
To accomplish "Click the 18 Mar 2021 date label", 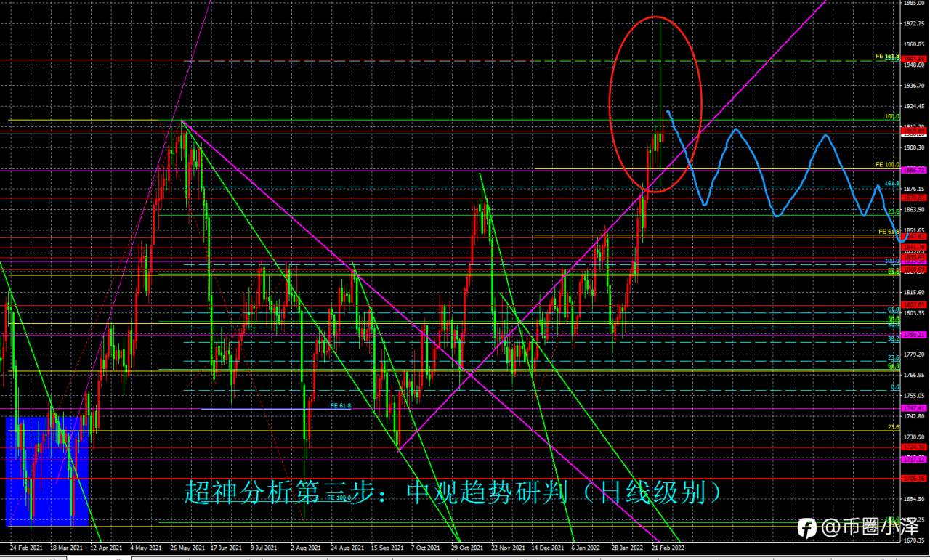I will pyautogui.click(x=67, y=548).
